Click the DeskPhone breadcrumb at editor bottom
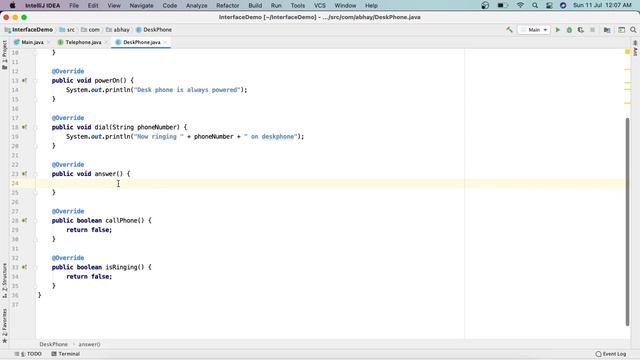The image size is (640, 360). (x=53, y=344)
